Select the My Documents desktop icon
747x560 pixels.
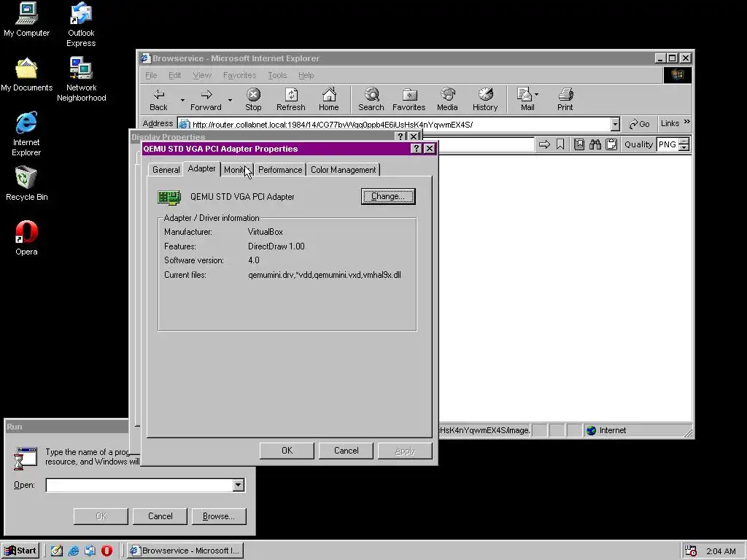click(27, 75)
